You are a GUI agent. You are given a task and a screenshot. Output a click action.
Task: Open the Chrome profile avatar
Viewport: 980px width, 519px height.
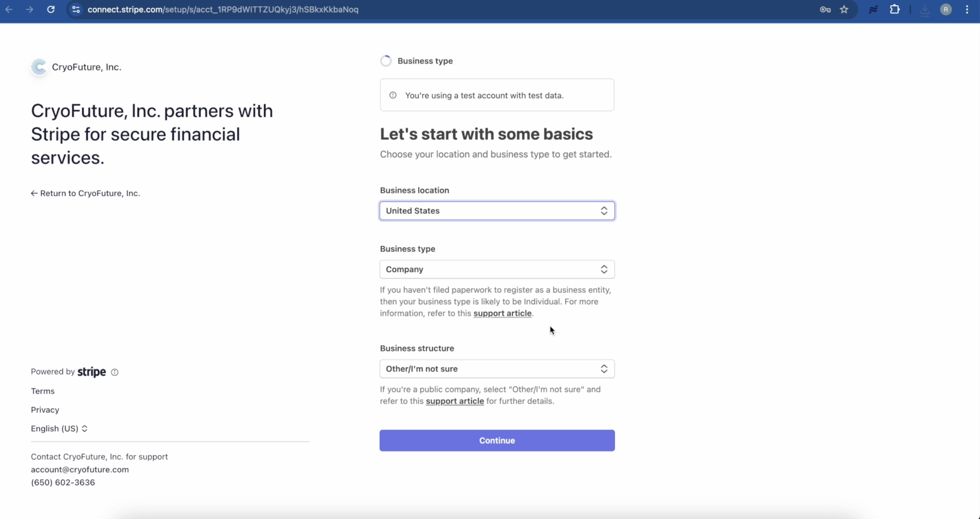(946, 9)
